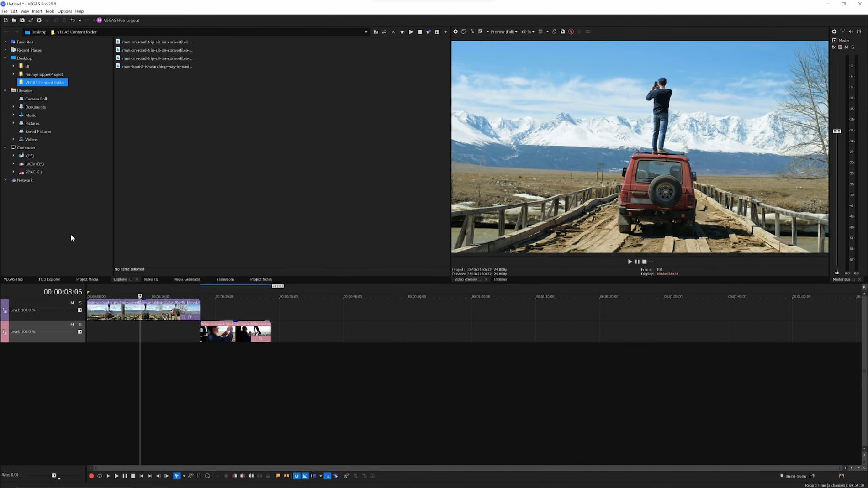The image size is (868, 488).
Task: Click the Video Output FX icon above preview
Action: click(472, 32)
